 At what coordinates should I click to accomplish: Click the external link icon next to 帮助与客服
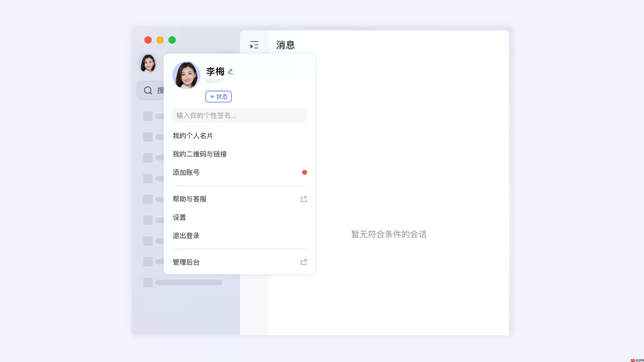click(304, 199)
